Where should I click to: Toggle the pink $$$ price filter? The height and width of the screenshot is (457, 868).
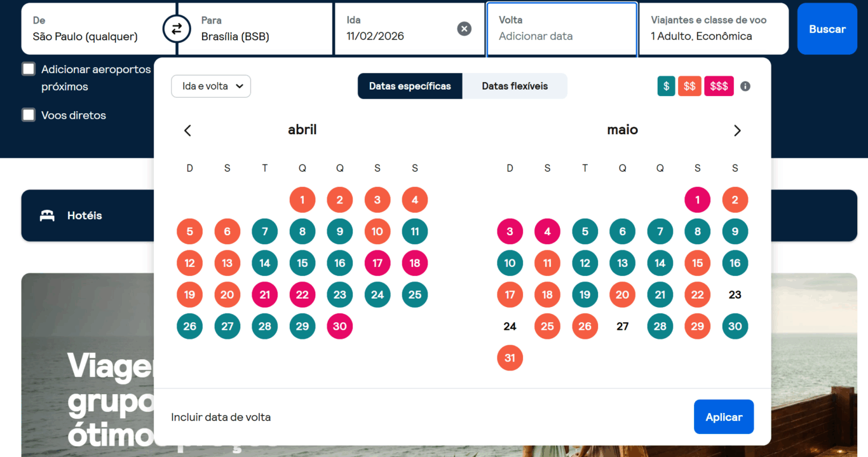point(719,86)
